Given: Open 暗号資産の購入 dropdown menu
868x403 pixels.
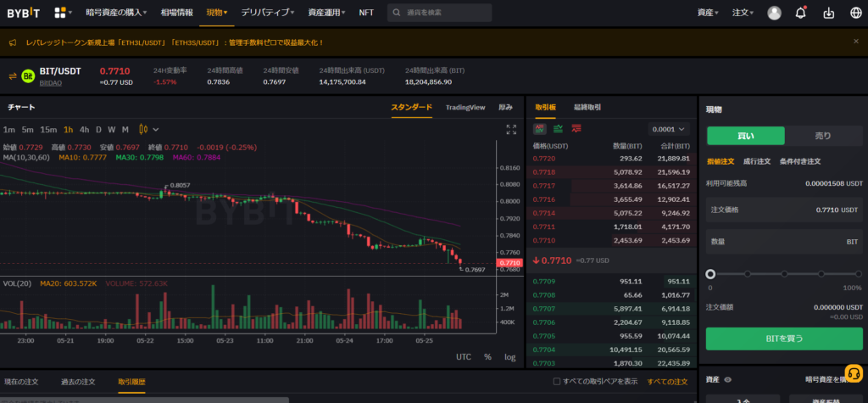Looking at the screenshot, I should 116,13.
